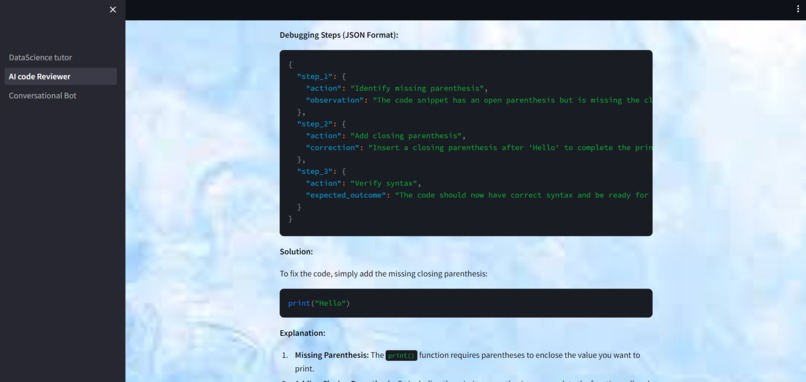Switch to the Conversational Bot page

[43, 96]
